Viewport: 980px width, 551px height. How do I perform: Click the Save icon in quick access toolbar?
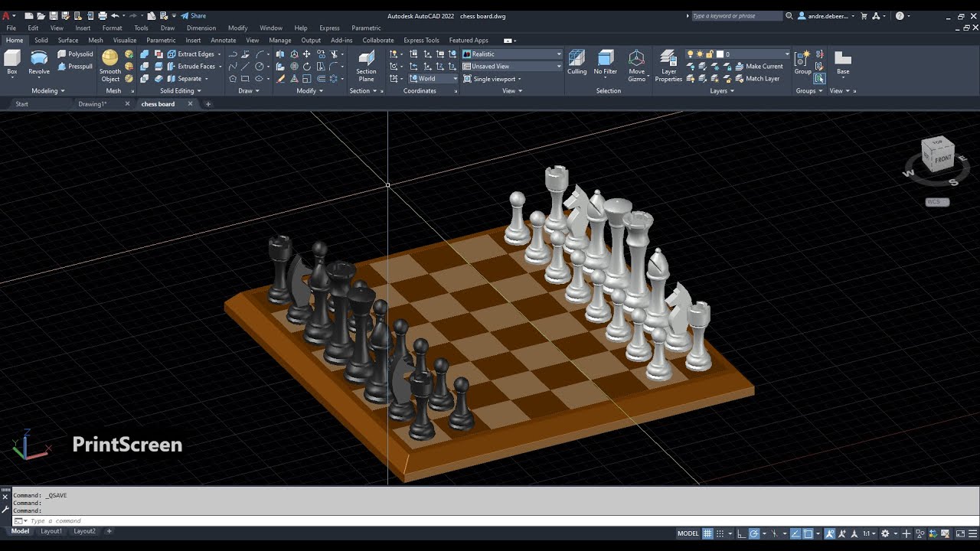[x=54, y=15]
